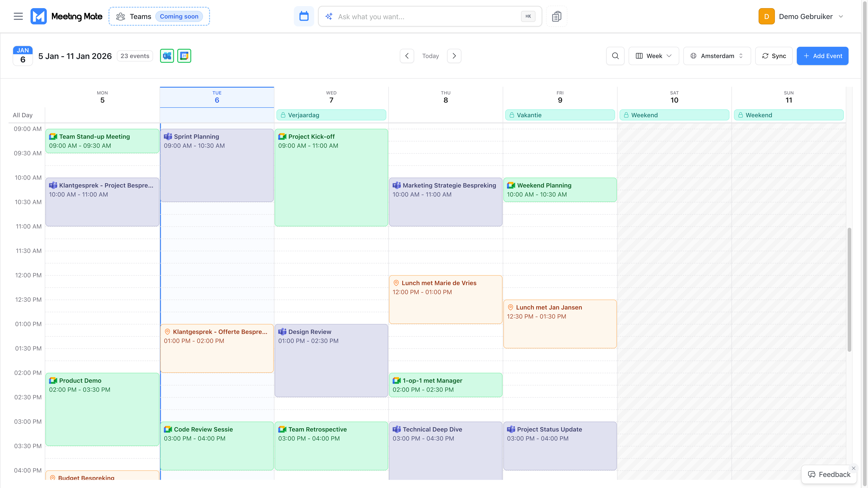The height and width of the screenshot is (488, 868).
Task: Select the Sunday 11 day header
Action: (789, 97)
